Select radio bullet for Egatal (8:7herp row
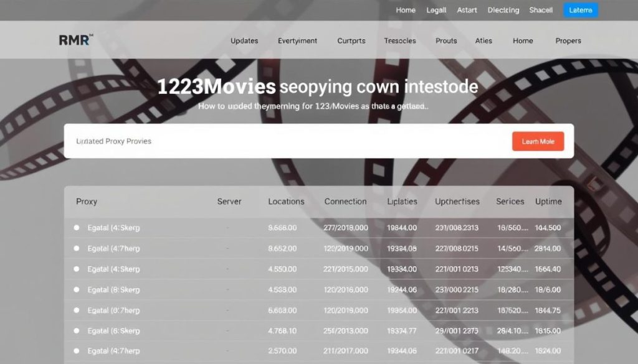This screenshot has height=364, width=638. coord(77,310)
